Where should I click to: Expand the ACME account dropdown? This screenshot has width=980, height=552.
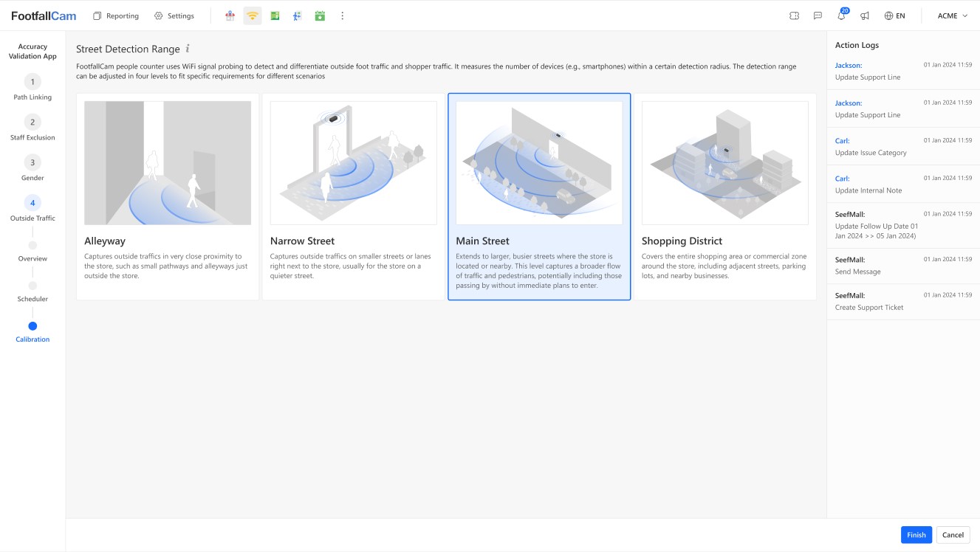click(x=952, y=15)
